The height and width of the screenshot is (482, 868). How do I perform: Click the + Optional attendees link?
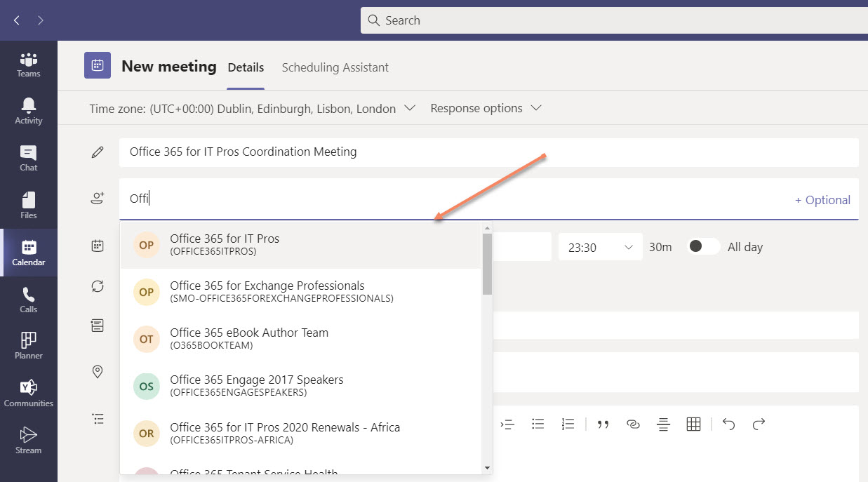822,200
